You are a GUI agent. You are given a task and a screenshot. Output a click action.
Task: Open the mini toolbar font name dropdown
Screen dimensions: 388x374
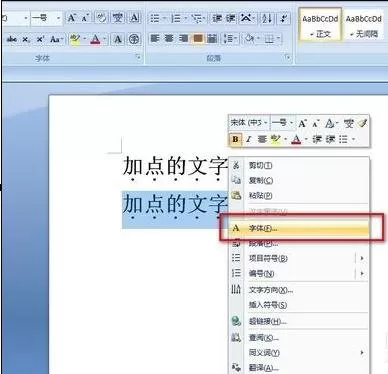(x=266, y=123)
